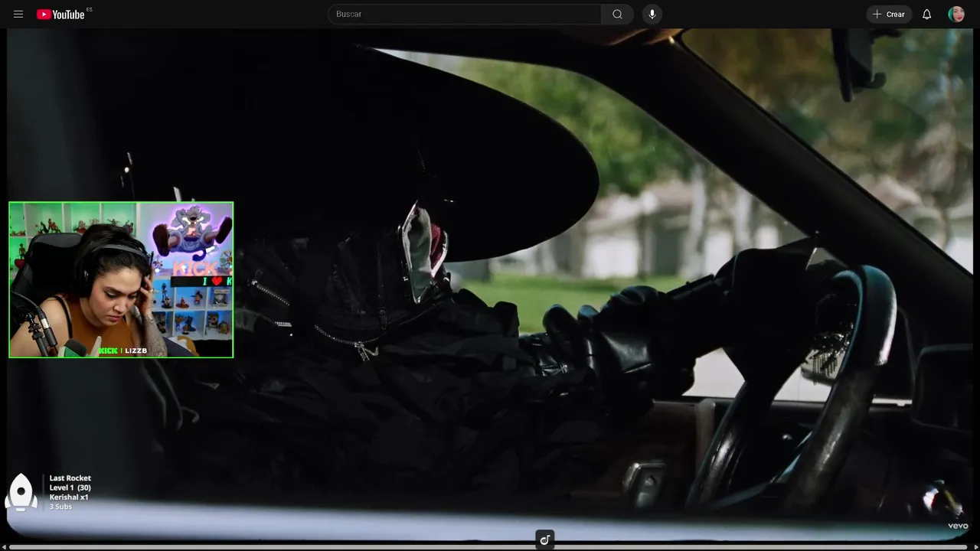The height and width of the screenshot is (551, 980).
Task: Click the 'Last Rocket' text
Action: [70, 478]
